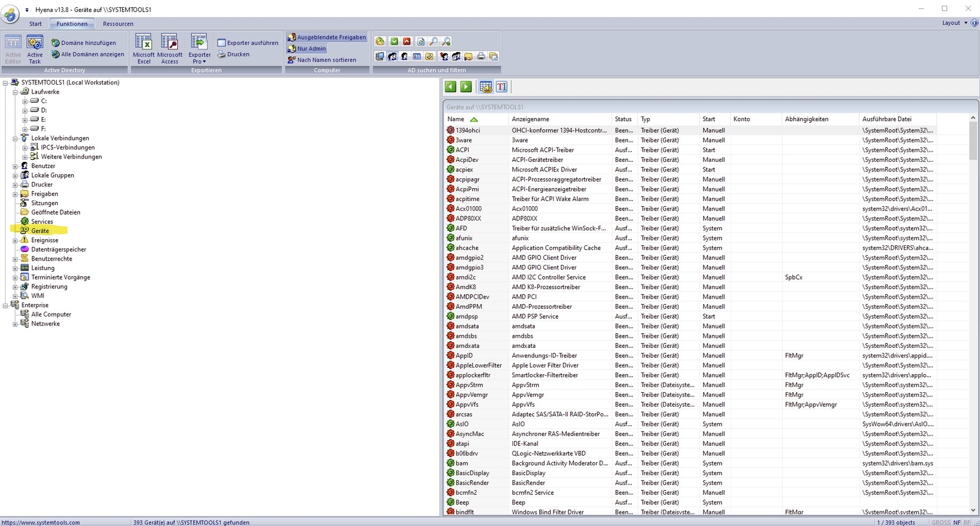Click the scroll down arrow of device list
The height and width of the screenshot is (526, 980).
(x=973, y=510)
